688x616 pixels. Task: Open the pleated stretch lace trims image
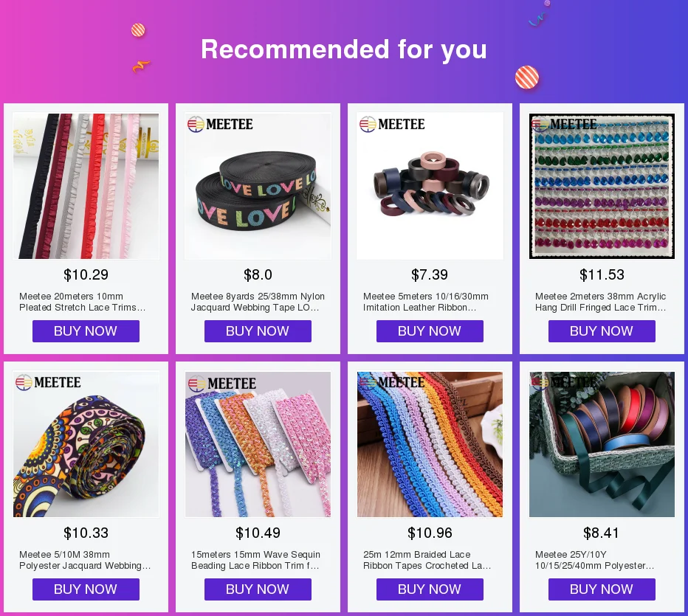click(86, 187)
